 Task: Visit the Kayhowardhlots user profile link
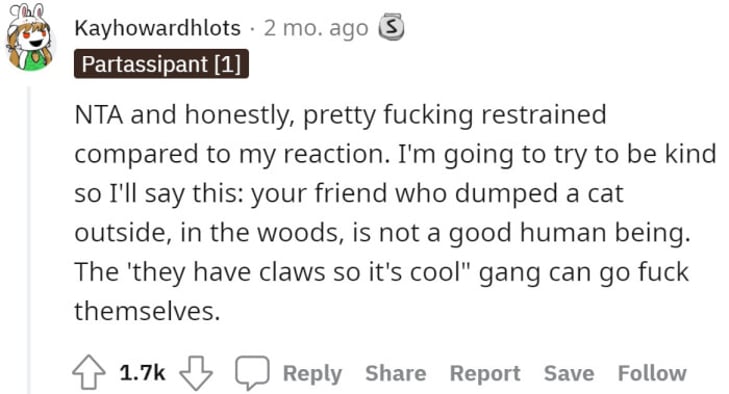(158, 28)
